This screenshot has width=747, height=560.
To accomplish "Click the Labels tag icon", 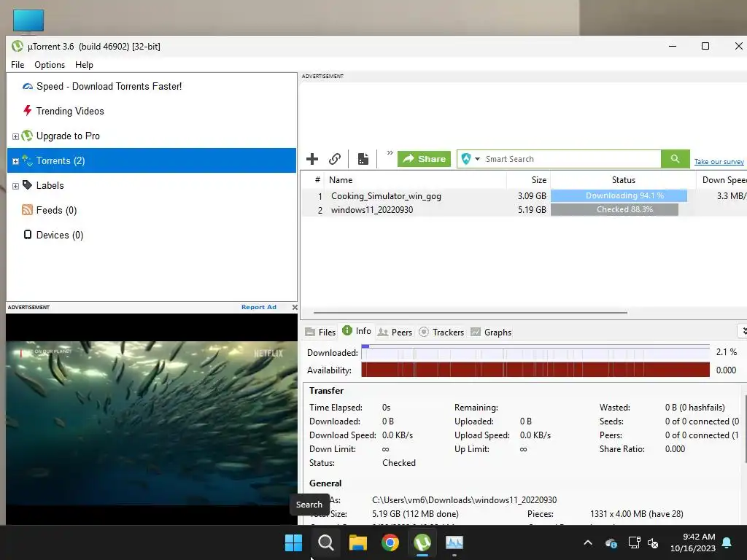I will click(x=27, y=184).
